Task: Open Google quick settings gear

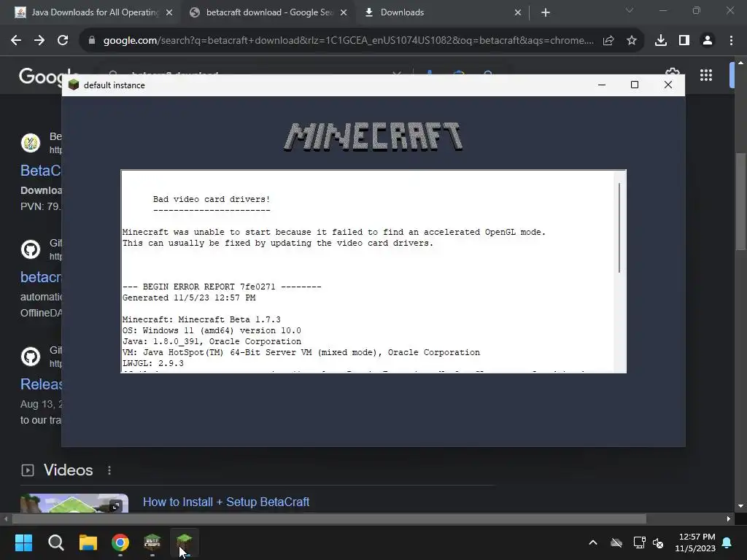Action: click(672, 71)
